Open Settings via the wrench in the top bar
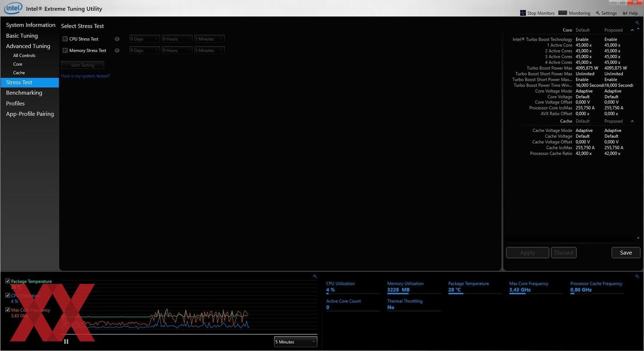 pyautogui.click(x=606, y=13)
